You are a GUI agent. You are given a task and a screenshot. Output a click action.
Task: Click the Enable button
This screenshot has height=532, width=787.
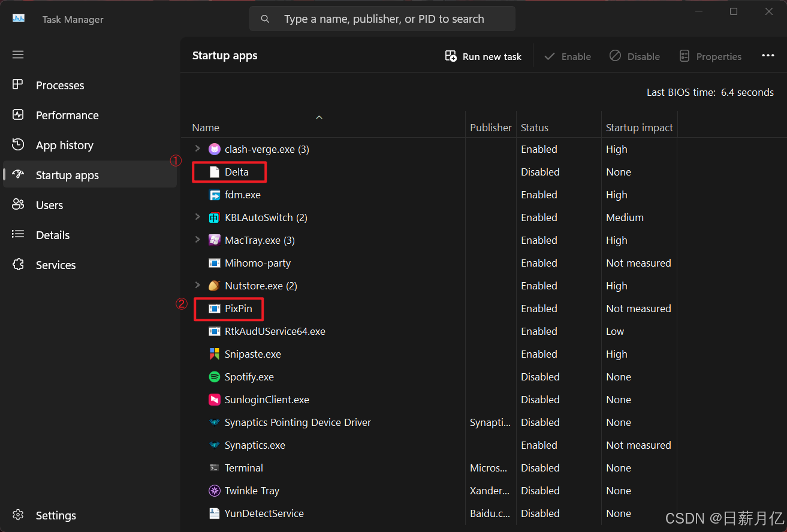click(x=567, y=56)
